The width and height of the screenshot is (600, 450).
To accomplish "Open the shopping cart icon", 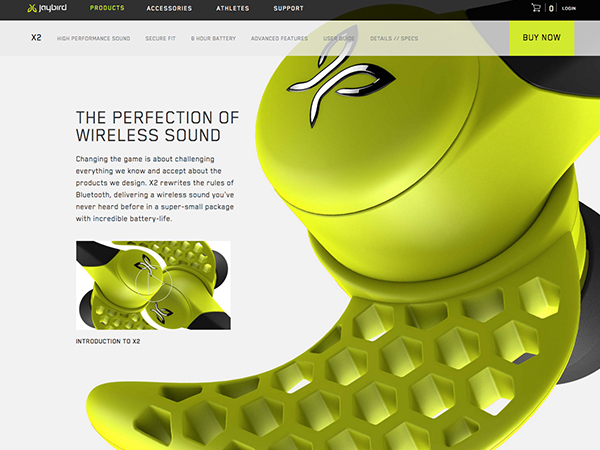I will (x=536, y=8).
